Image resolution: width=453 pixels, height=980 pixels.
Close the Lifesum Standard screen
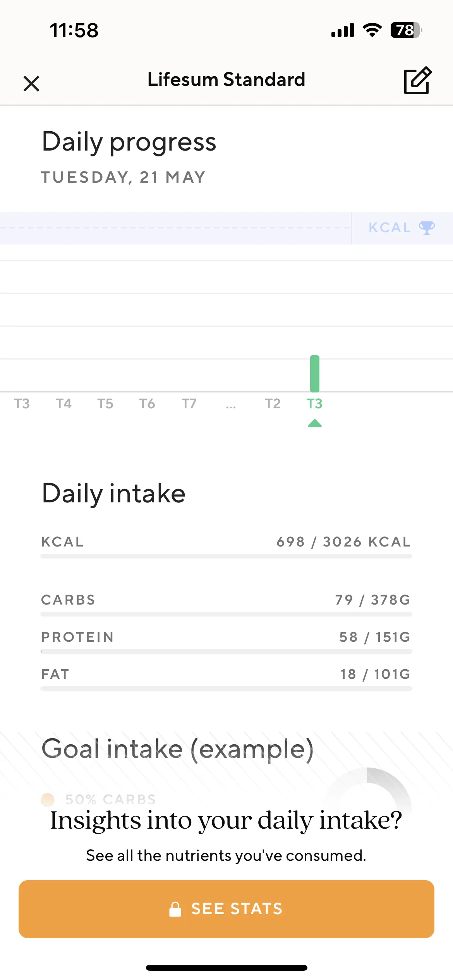pos(31,84)
